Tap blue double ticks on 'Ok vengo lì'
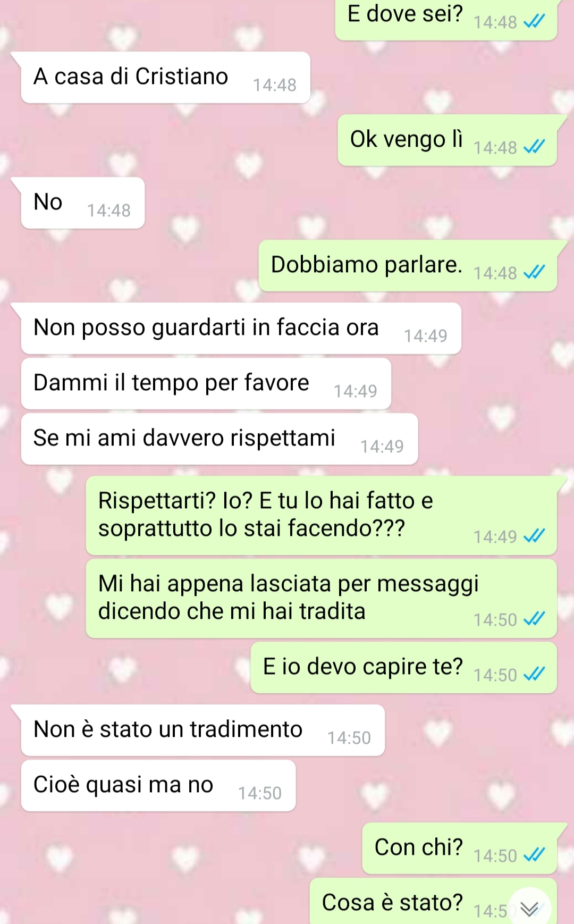The image size is (574, 924). coord(534,146)
